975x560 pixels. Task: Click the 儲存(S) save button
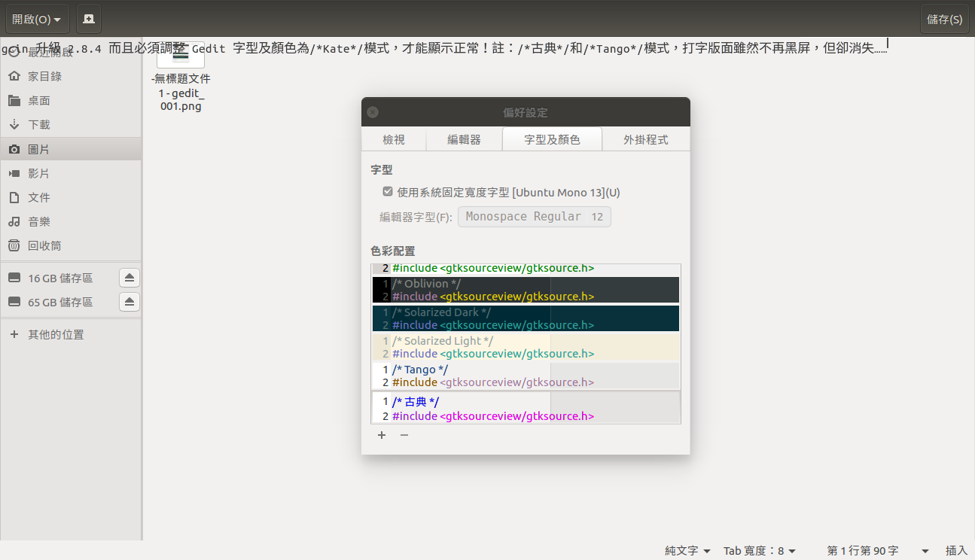(944, 19)
